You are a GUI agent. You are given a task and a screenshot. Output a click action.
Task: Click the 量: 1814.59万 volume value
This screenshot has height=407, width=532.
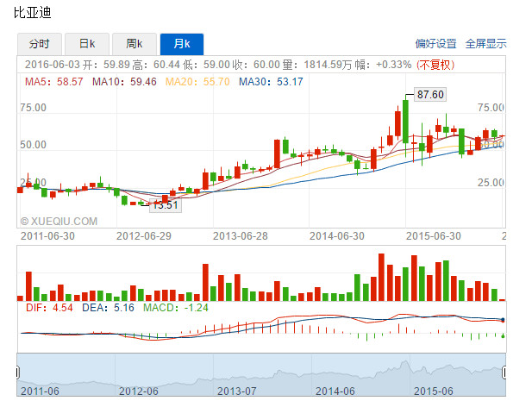(x=317, y=65)
